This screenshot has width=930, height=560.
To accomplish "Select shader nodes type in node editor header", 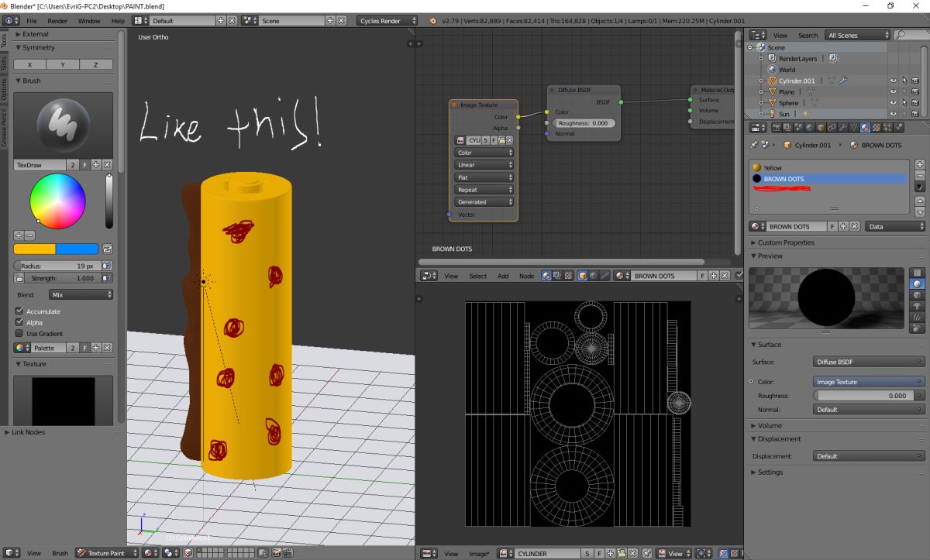I will point(546,275).
